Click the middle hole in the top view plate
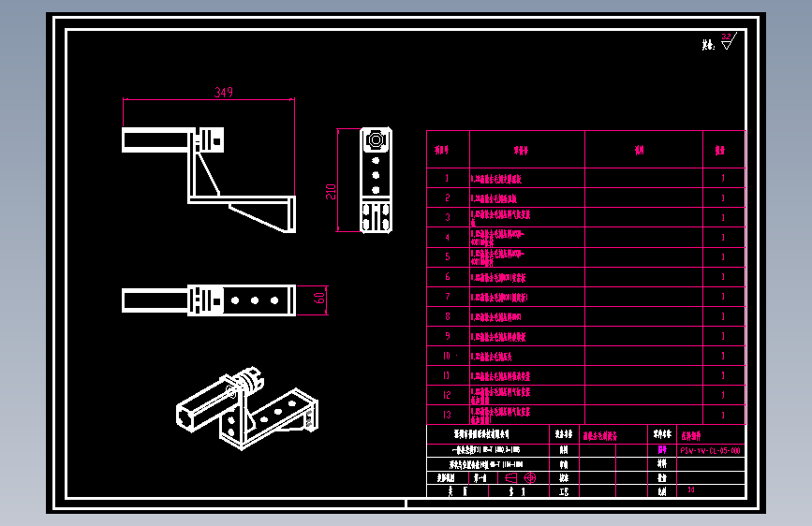 254,300
